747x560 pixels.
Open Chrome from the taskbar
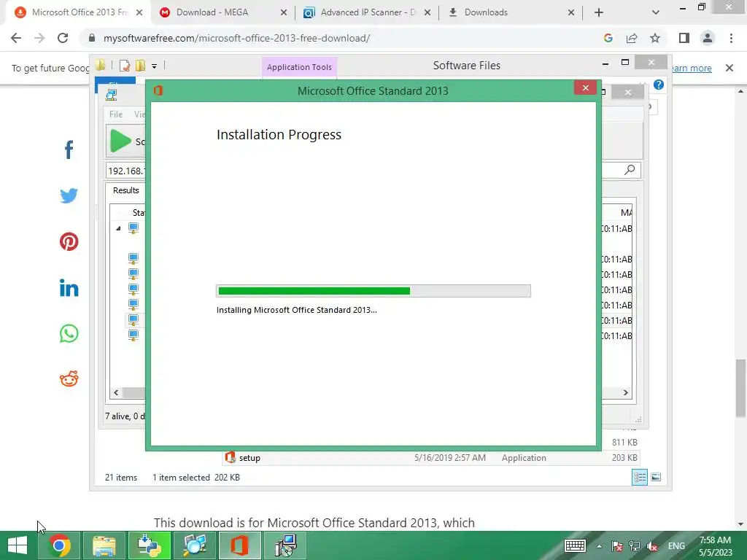tap(60, 545)
